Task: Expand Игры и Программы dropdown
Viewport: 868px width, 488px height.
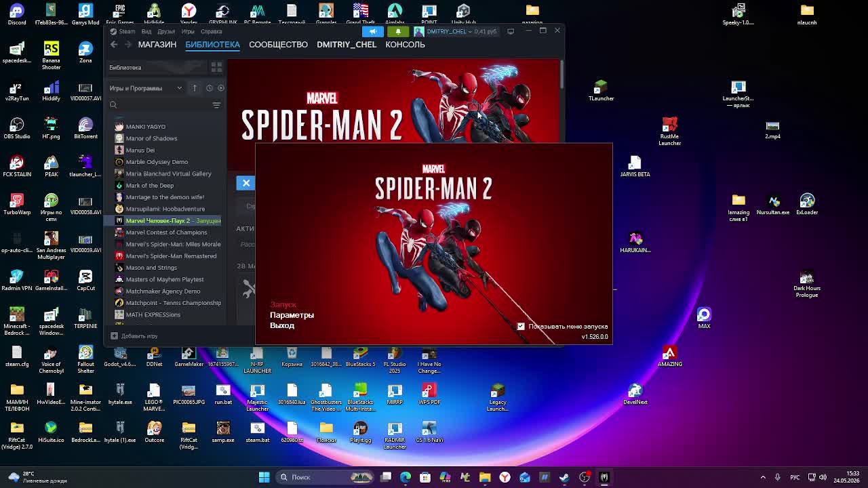Action: click(x=146, y=88)
